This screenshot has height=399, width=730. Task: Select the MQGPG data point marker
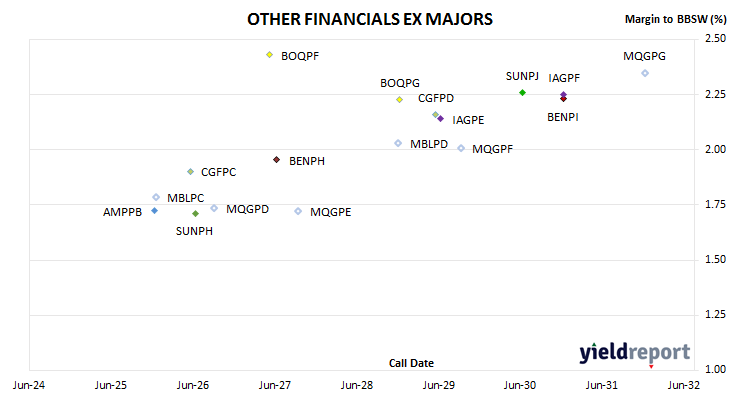coord(645,73)
